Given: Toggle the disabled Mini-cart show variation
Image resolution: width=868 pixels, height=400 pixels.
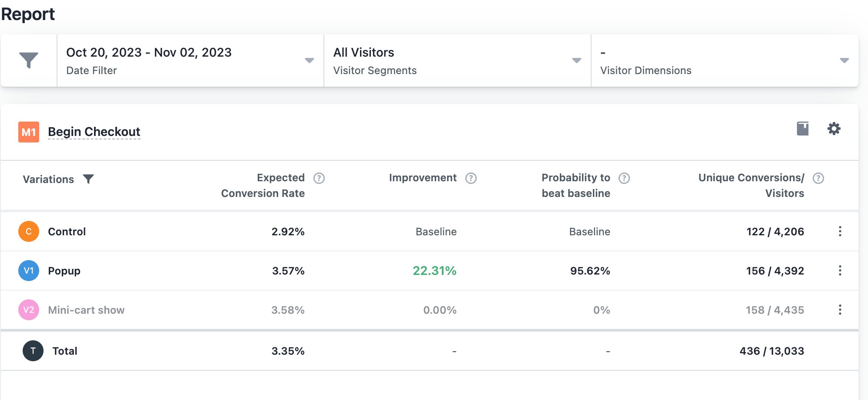Looking at the screenshot, I should coord(86,310).
